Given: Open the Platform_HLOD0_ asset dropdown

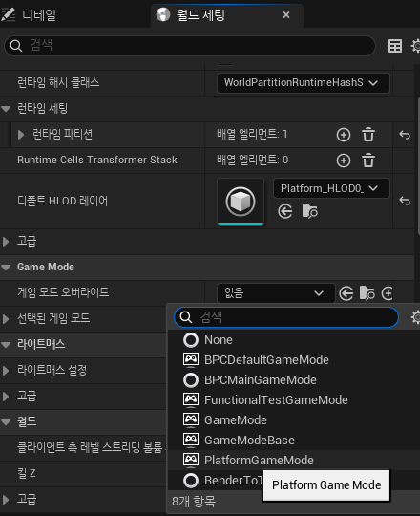Looking at the screenshot, I should click(x=331, y=188).
